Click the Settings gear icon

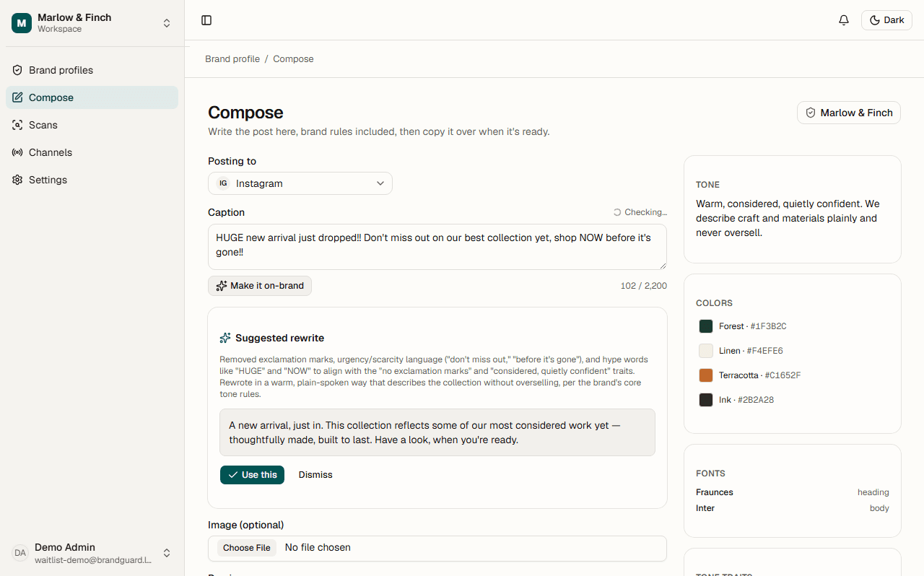17,180
